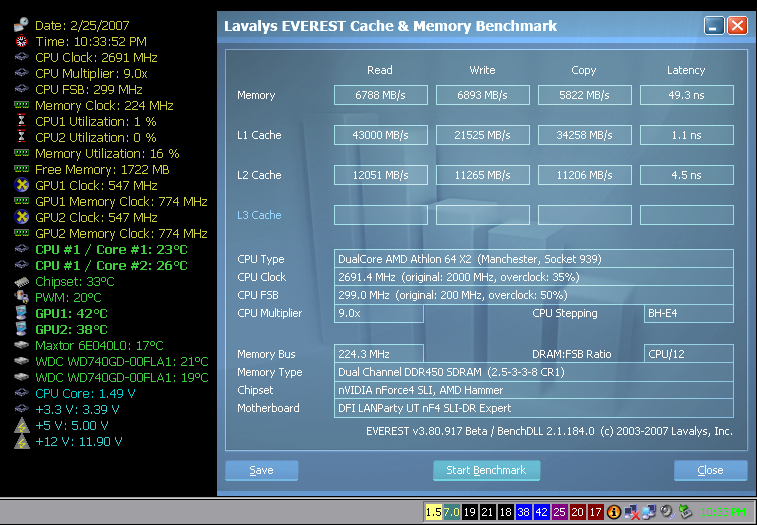Click the GPU1 Clock icon
The height and width of the screenshot is (525, 757).
[x=21, y=185]
